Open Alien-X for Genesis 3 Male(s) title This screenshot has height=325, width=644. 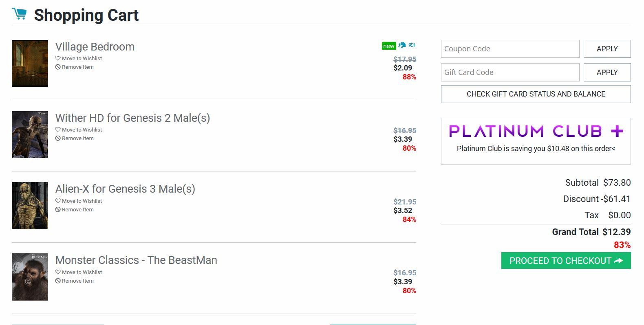click(x=125, y=189)
